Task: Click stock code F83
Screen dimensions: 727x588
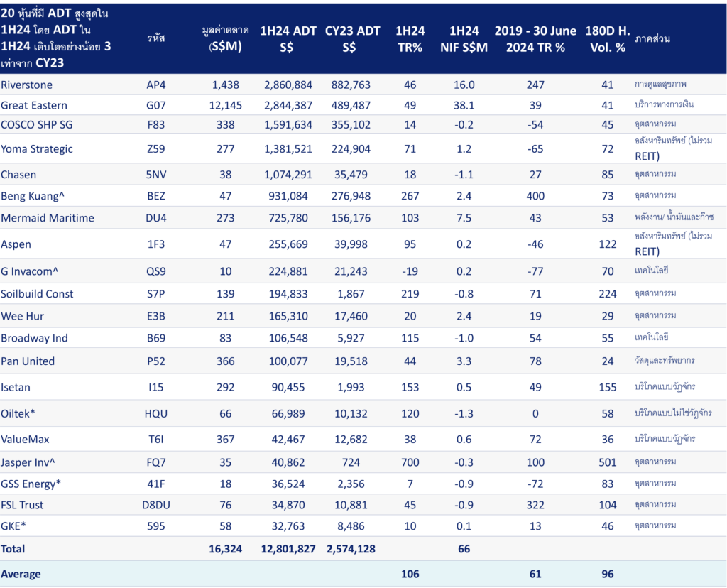Action: pyautogui.click(x=155, y=125)
